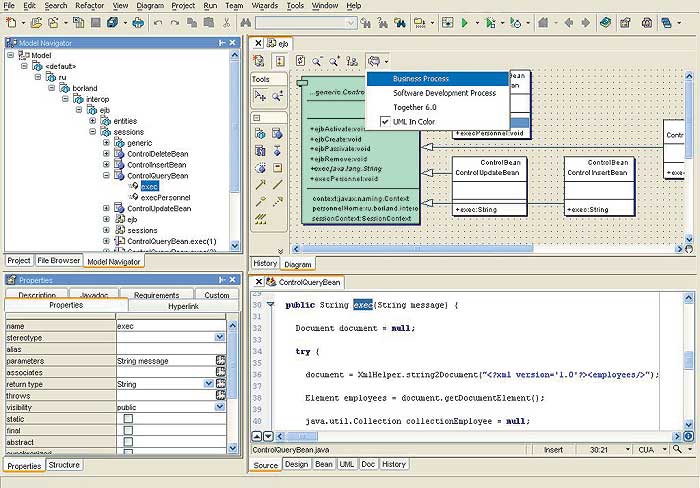Select the dashed Dependency link tool
700x488 pixels.
pos(277,201)
